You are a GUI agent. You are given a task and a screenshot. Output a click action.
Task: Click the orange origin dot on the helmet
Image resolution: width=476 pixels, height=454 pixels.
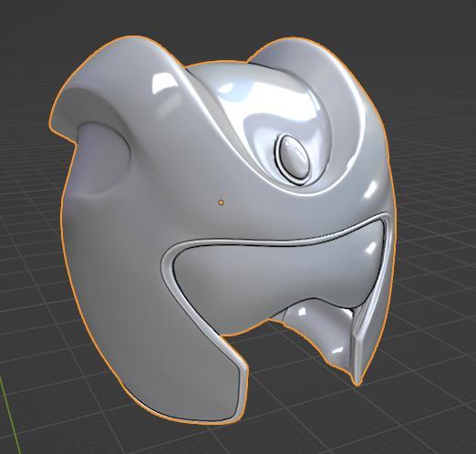pyautogui.click(x=222, y=202)
